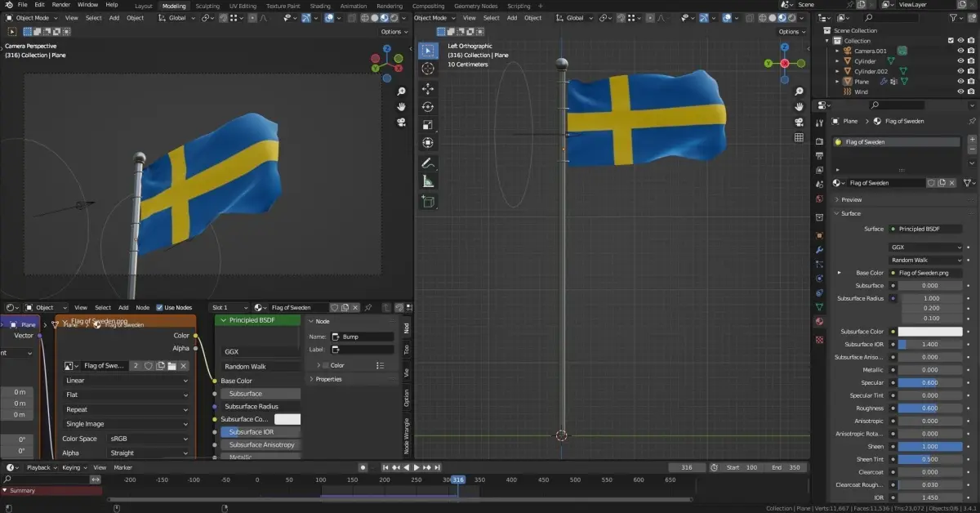Screen dimensions: 980x513
Task: Expand the Preview panel in material properties
Action: pyautogui.click(x=851, y=199)
